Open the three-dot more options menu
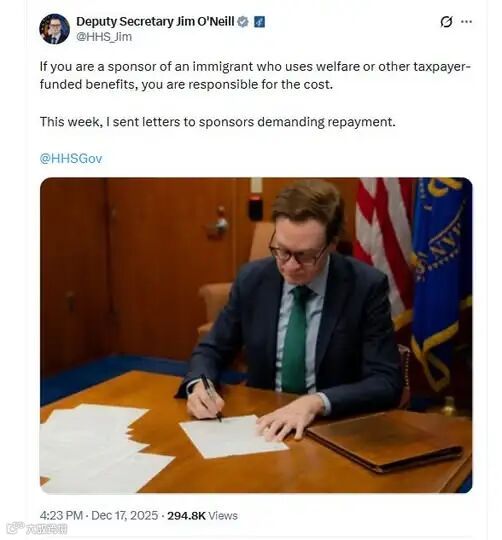The image size is (502, 540). 466,22
